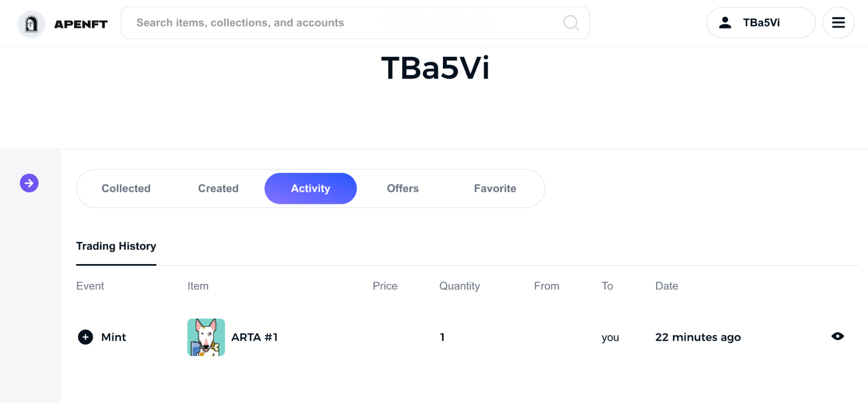Click the ARTA #1 item link

254,337
